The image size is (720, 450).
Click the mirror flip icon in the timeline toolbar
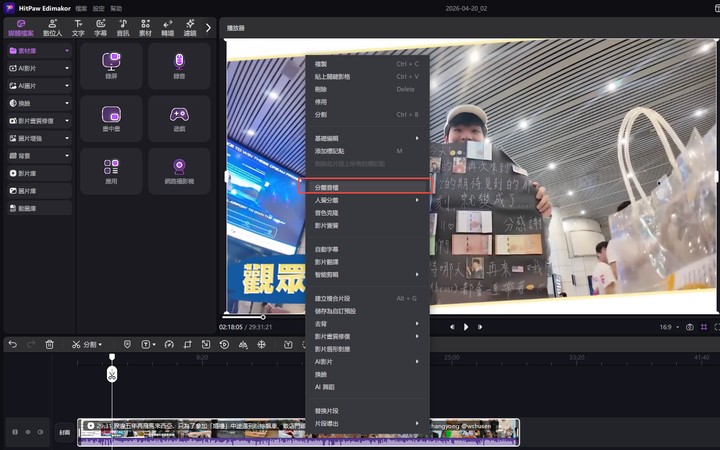(x=243, y=344)
